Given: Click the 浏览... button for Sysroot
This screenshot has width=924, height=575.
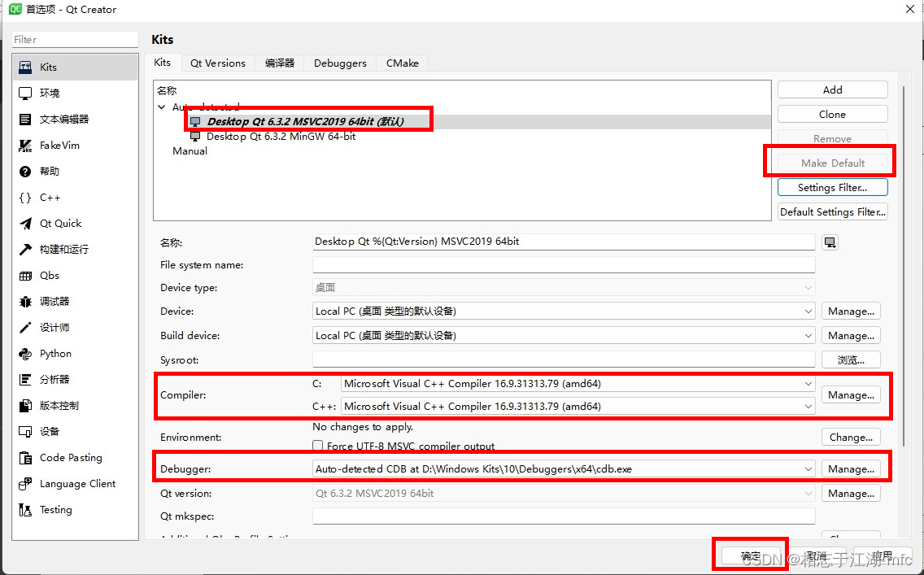Looking at the screenshot, I should (x=851, y=359).
